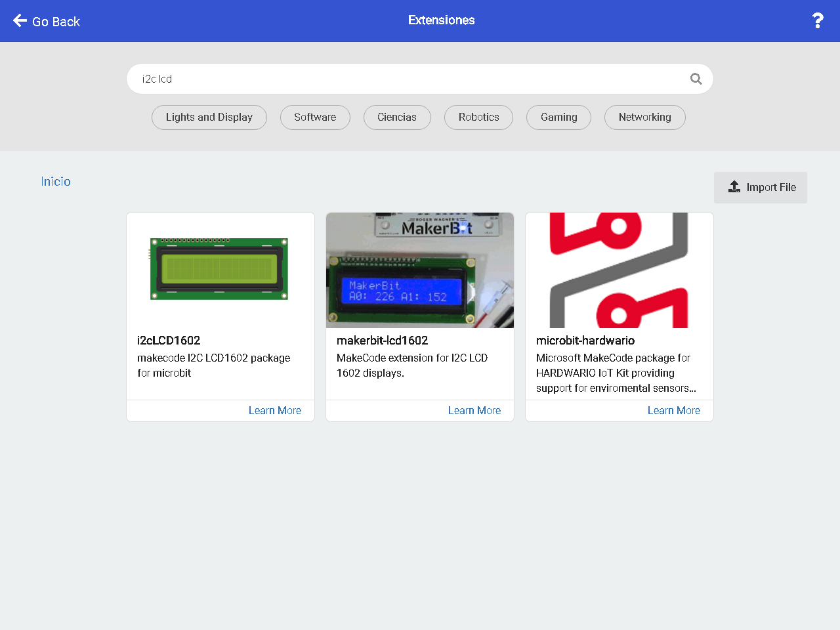Filter by Ciencias tag
840x630 pixels.
click(x=397, y=117)
